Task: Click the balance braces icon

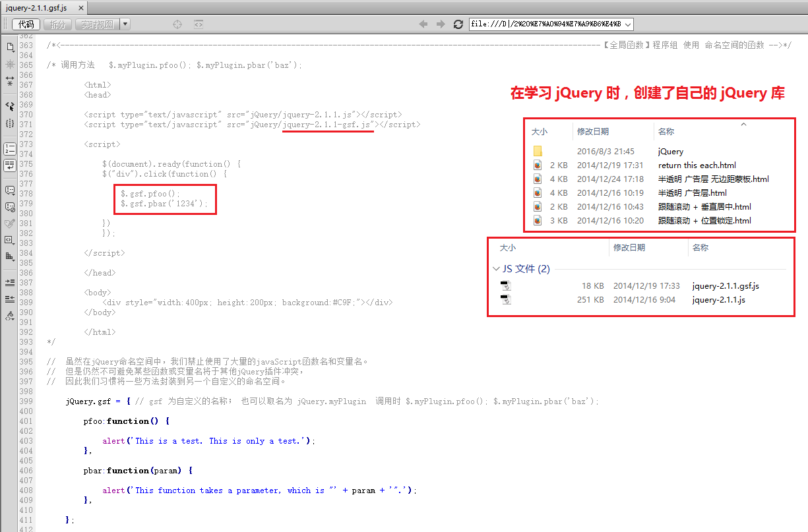Action: [x=10, y=123]
